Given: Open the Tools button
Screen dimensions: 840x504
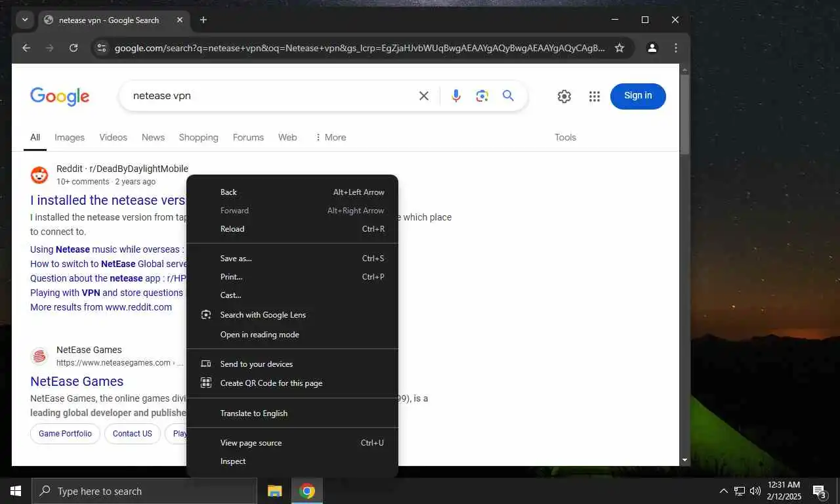Looking at the screenshot, I should coord(565,137).
